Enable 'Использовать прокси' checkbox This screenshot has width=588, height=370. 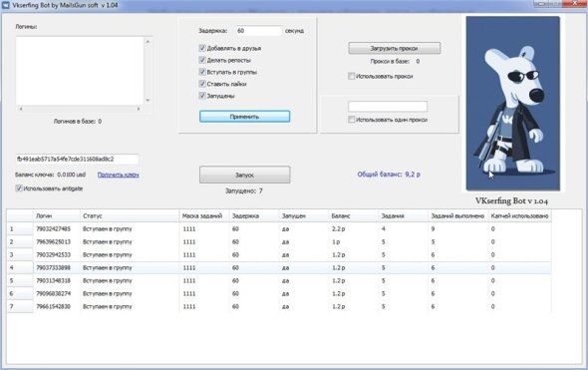pyautogui.click(x=352, y=76)
